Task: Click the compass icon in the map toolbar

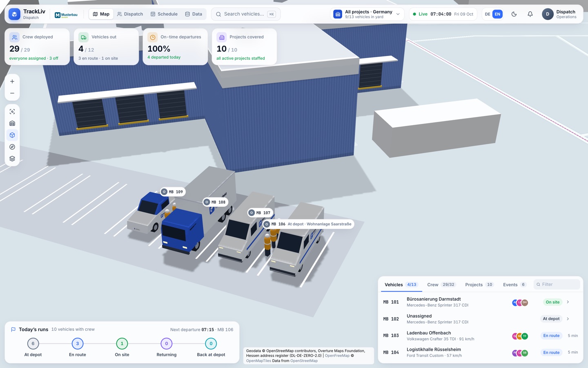Action: pos(12,147)
